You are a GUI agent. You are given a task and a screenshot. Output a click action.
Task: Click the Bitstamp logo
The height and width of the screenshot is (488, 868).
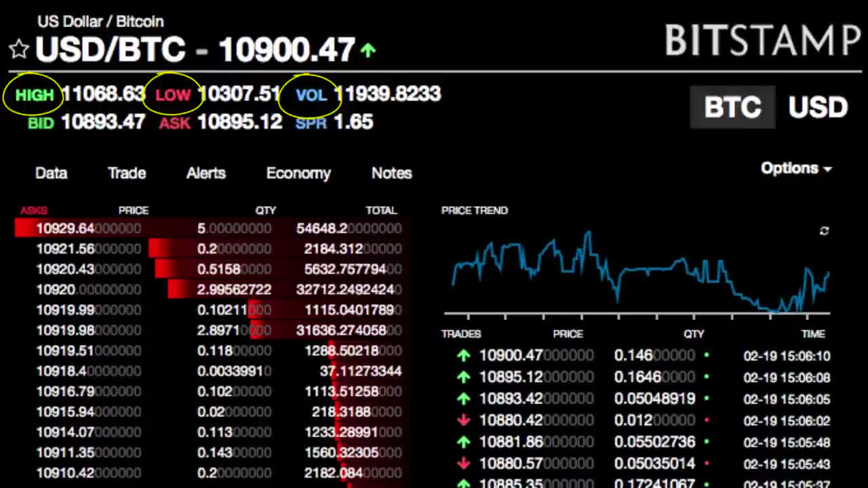tap(763, 41)
